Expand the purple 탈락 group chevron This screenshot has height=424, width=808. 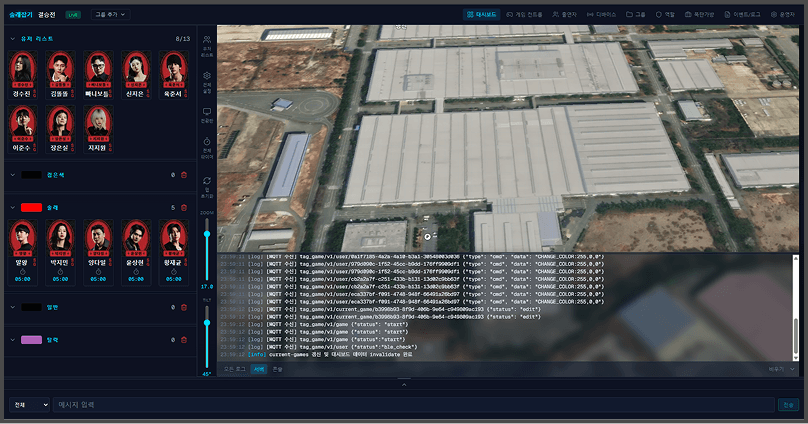coord(12,340)
